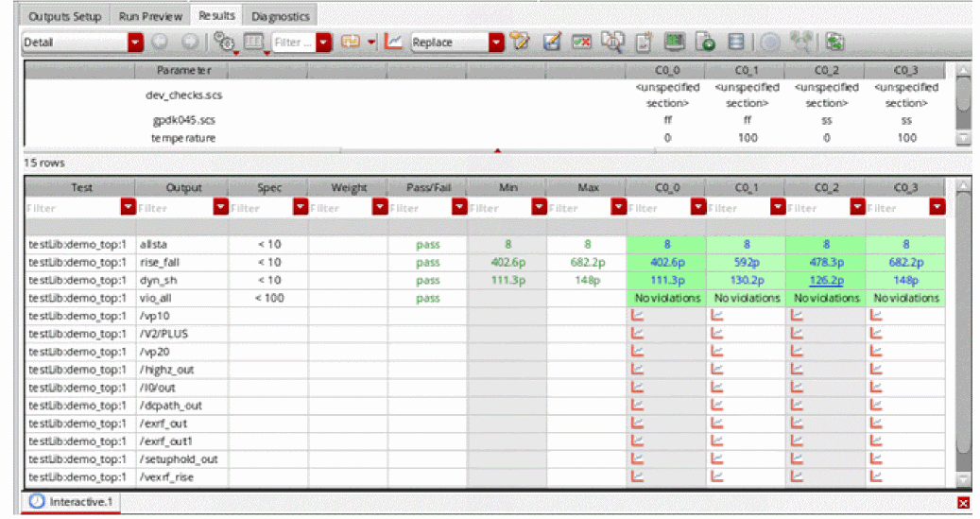
Task: Click the document with green plus icon
Action: point(705,42)
